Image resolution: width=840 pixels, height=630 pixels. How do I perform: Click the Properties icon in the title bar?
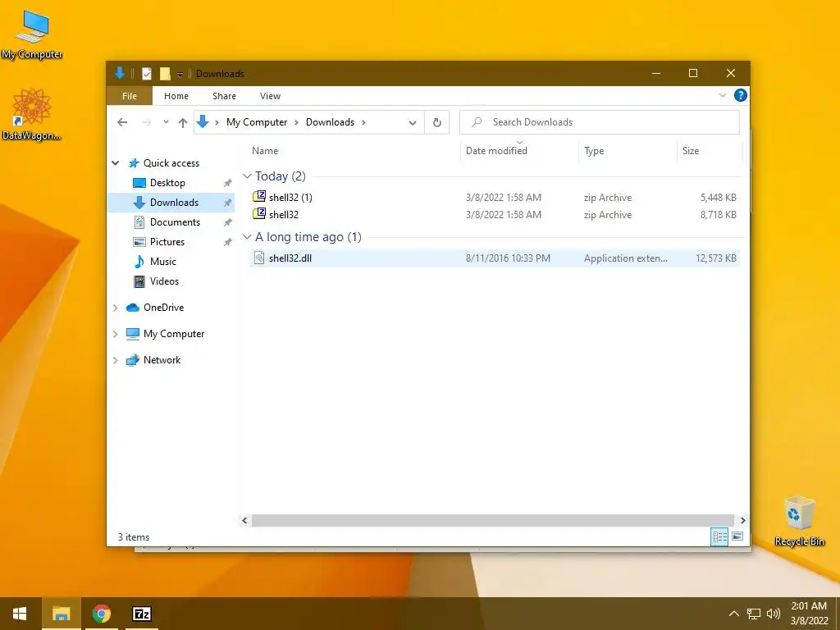tap(147, 73)
